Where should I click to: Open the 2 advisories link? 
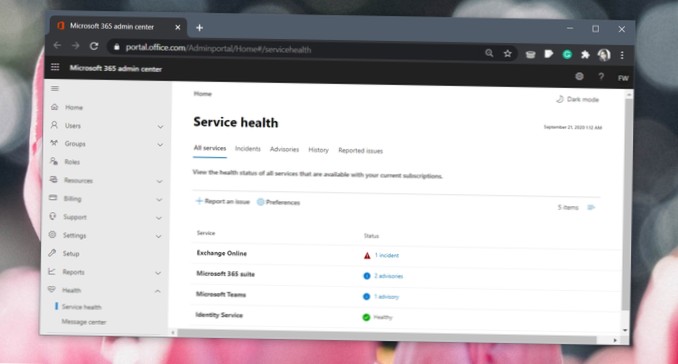point(389,276)
